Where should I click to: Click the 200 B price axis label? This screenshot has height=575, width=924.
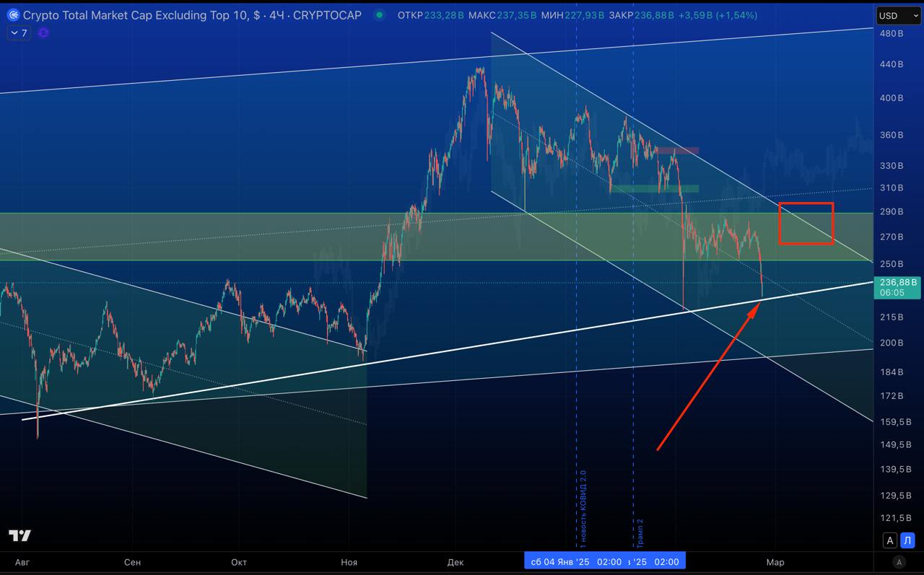pyautogui.click(x=892, y=343)
